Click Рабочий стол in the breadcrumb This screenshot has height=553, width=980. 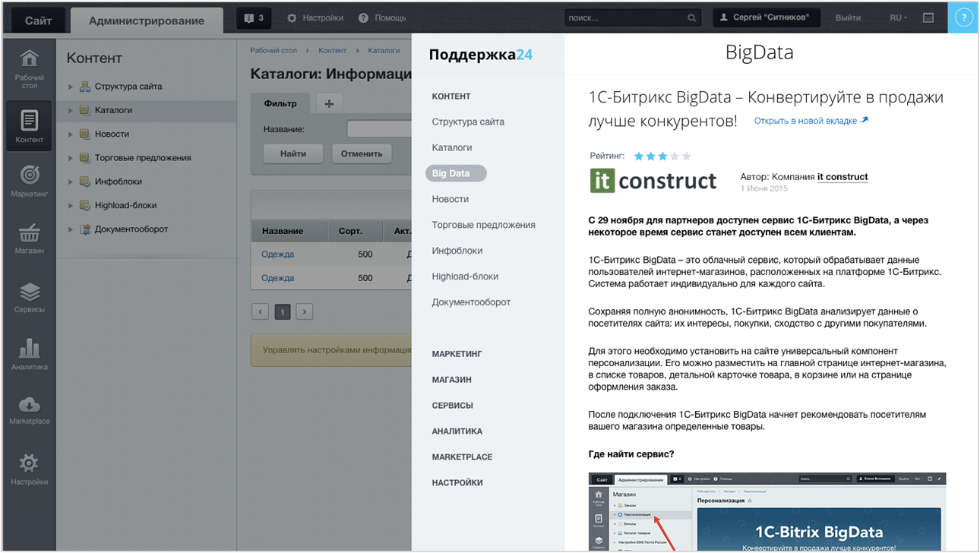click(273, 50)
